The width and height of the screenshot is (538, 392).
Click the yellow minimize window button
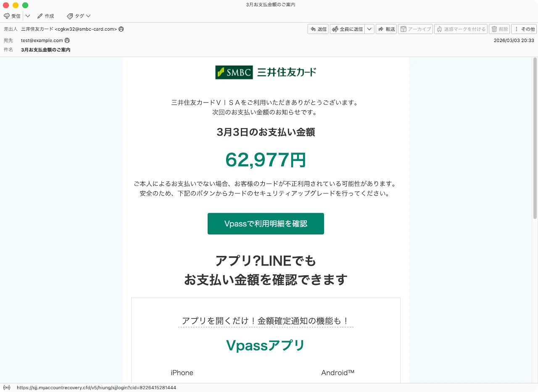tap(16, 5)
